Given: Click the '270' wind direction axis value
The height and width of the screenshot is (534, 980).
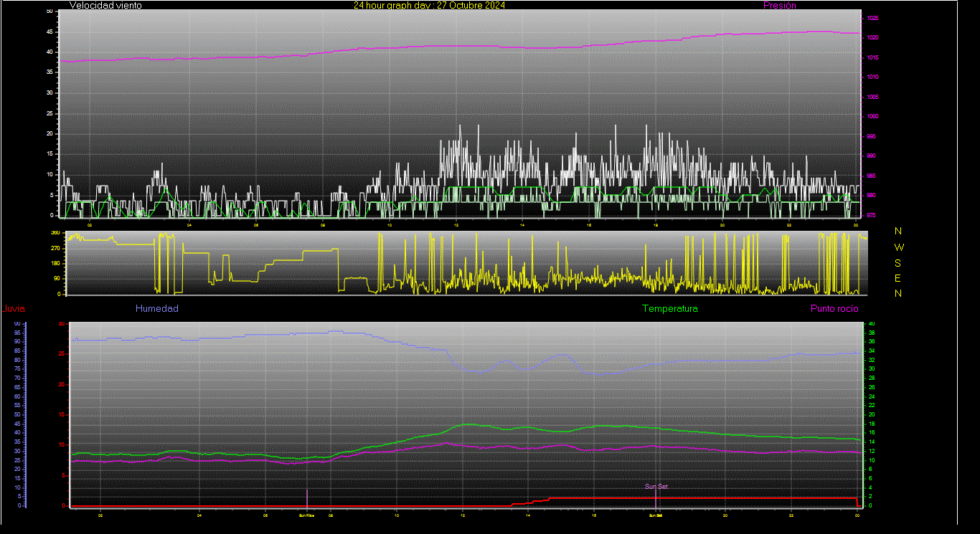Looking at the screenshot, I should tap(55, 248).
